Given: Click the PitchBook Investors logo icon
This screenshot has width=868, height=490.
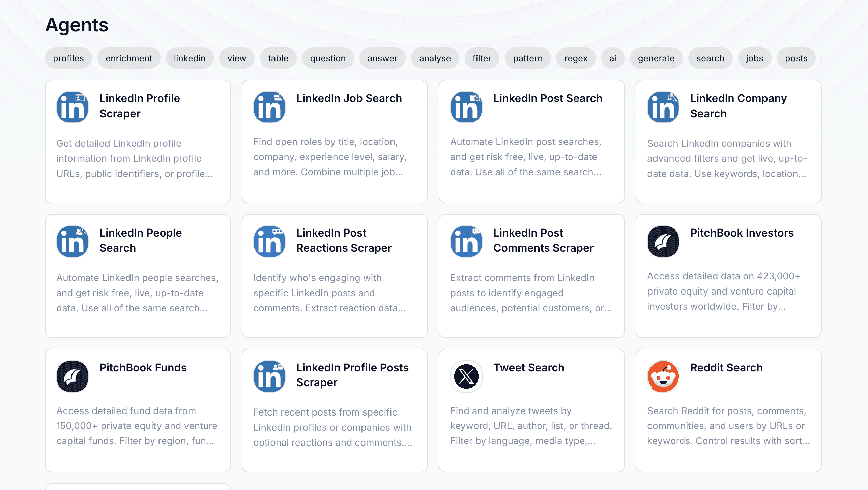Looking at the screenshot, I should (x=663, y=242).
